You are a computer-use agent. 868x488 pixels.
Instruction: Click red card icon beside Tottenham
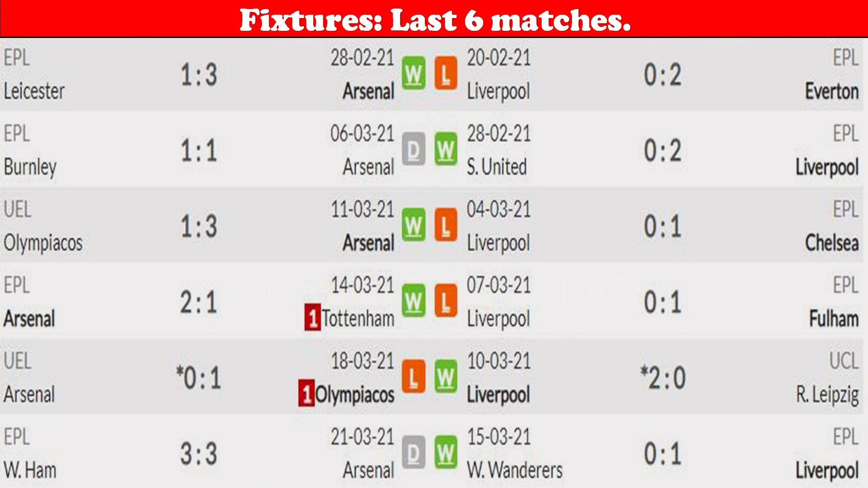point(312,318)
